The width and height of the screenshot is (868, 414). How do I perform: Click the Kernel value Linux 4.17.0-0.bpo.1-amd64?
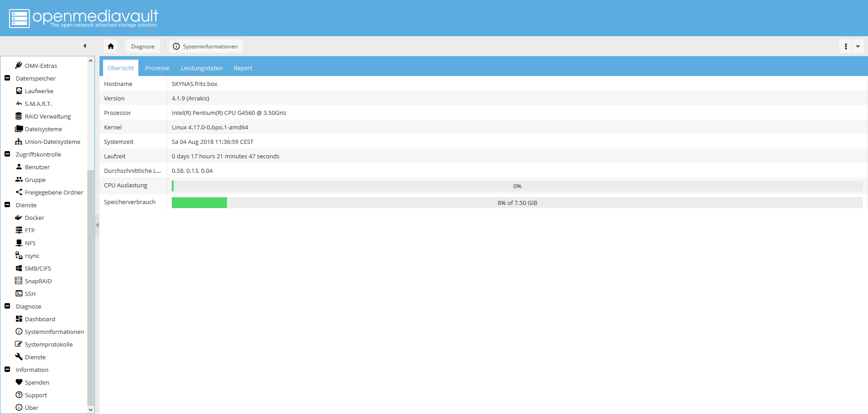pyautogui.click(x=210, y=127)
